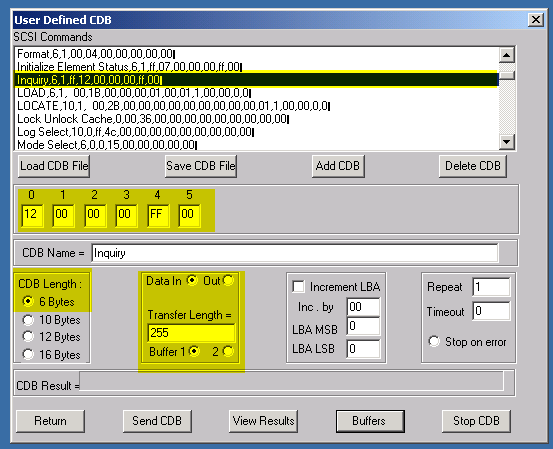Toggle the Stop on error option
The image size is (553, 449).
(434, 341)
